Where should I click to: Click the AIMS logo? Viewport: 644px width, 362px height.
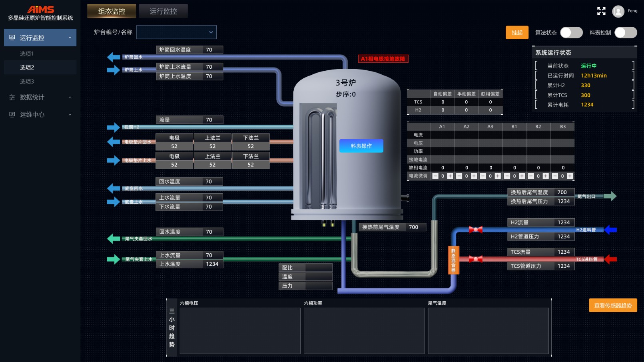point(40,10)
